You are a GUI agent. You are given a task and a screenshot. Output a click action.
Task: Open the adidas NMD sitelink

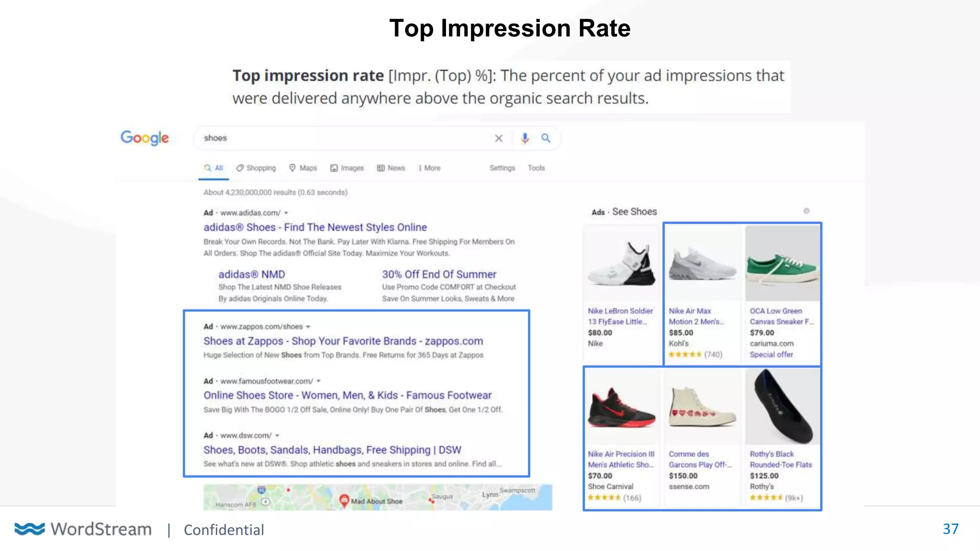(x=252, y=274)
